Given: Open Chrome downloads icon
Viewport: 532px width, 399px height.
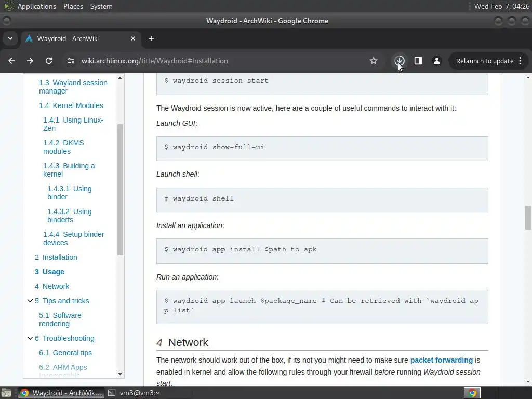Looking at the screenshot, I should point(400,61).
